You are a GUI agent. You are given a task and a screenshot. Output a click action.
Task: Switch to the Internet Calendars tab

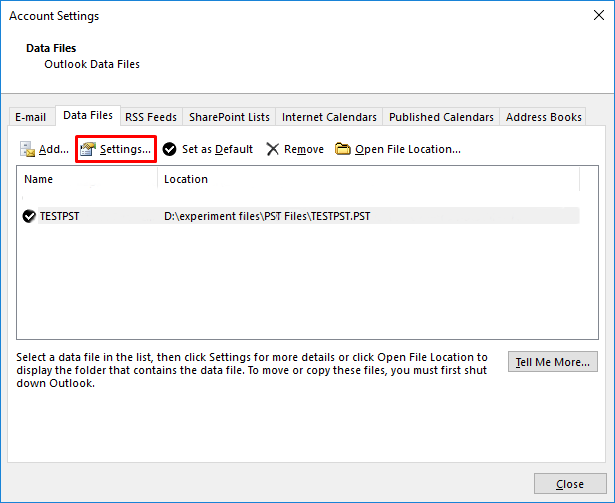pos(329,117)
